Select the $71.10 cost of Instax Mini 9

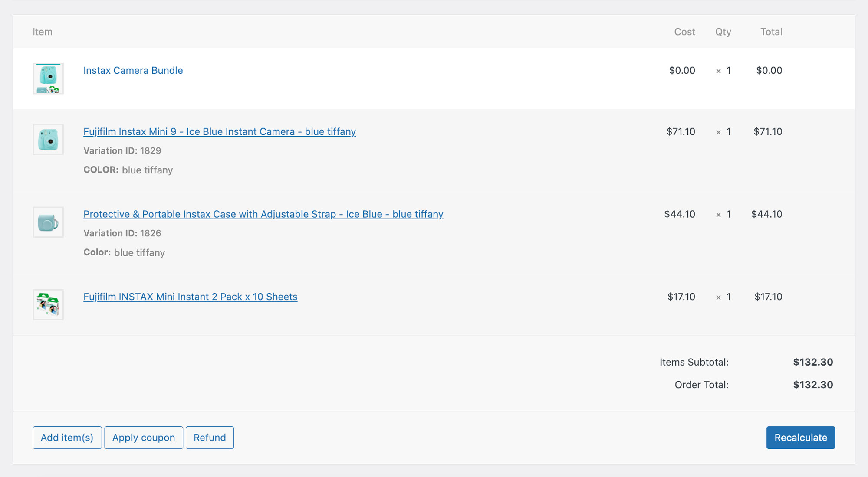point(681,131)
